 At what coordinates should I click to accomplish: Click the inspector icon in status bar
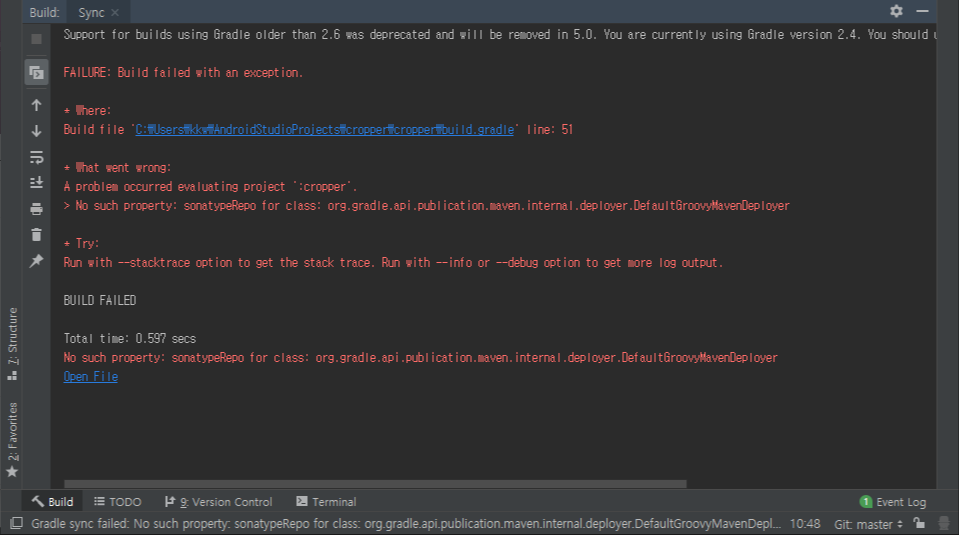(944, 523)
